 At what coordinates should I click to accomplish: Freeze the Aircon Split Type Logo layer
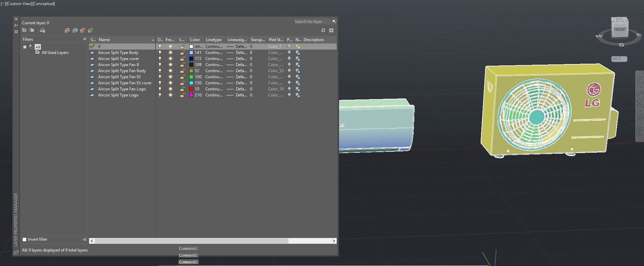click(x=170, y=95)
